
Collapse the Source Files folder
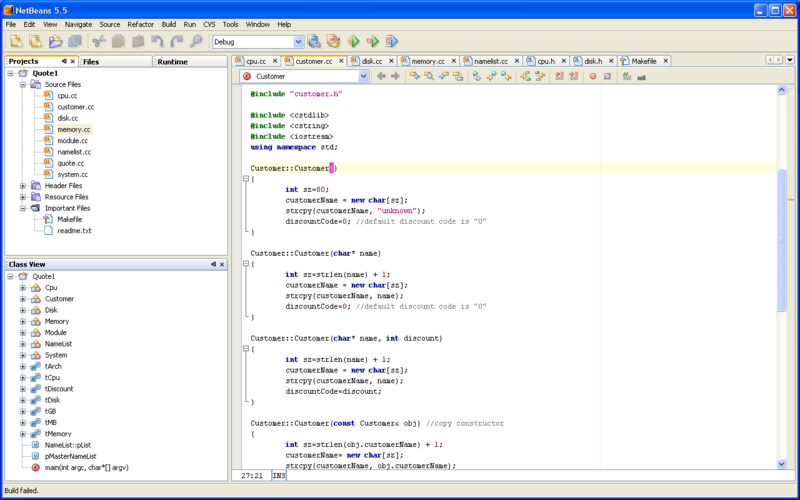[24, 84]
